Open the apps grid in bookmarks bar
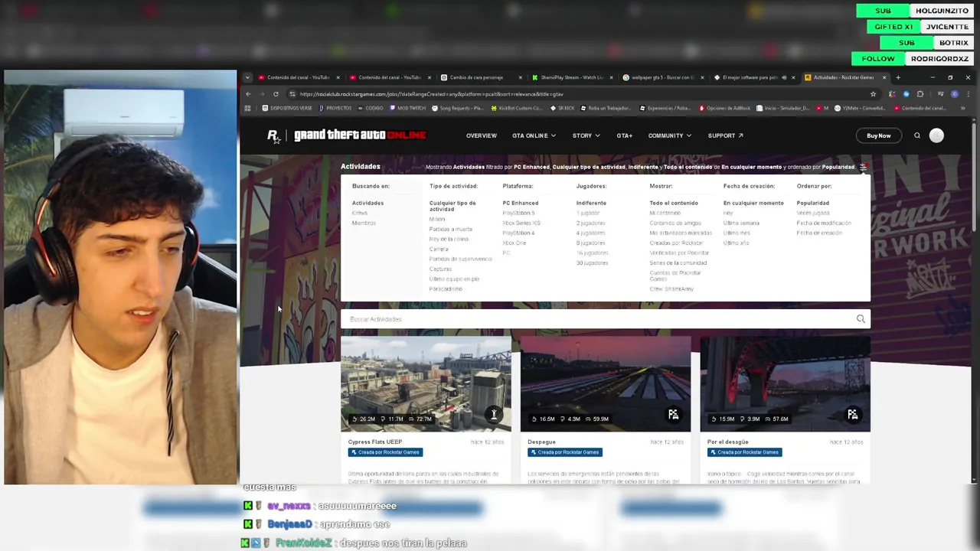 point(247,108)
